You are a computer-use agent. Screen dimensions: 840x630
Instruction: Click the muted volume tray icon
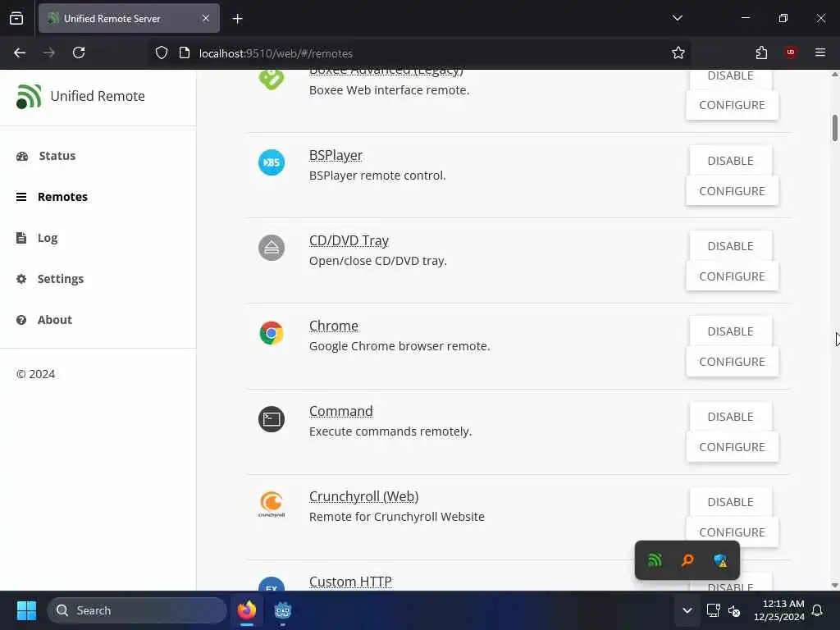click(x=734, y=610)
